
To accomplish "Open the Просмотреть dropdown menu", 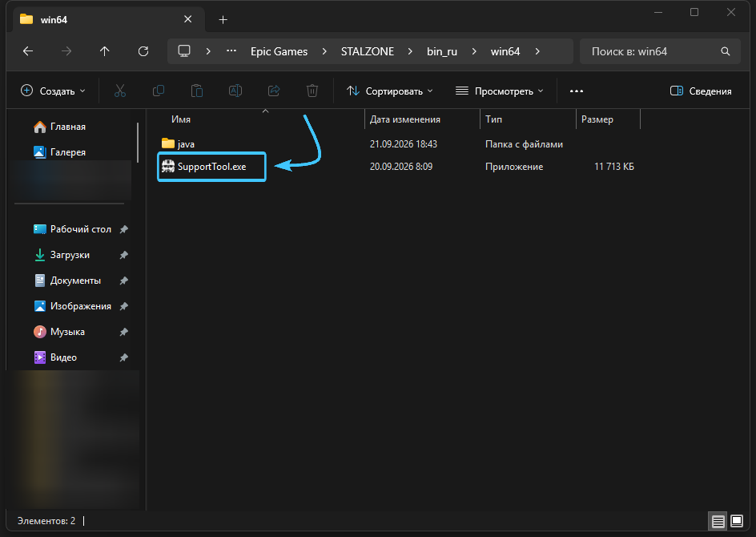I will [500, 91].
